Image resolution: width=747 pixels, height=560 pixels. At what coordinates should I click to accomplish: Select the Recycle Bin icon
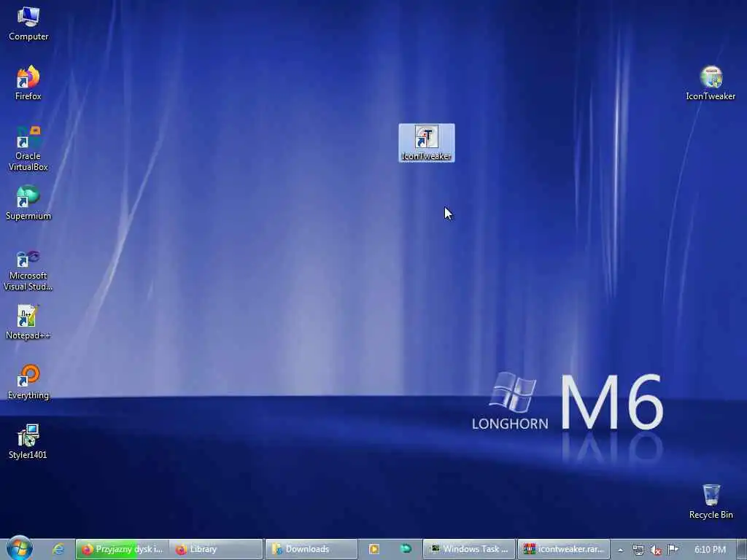[x=711, y=502]
